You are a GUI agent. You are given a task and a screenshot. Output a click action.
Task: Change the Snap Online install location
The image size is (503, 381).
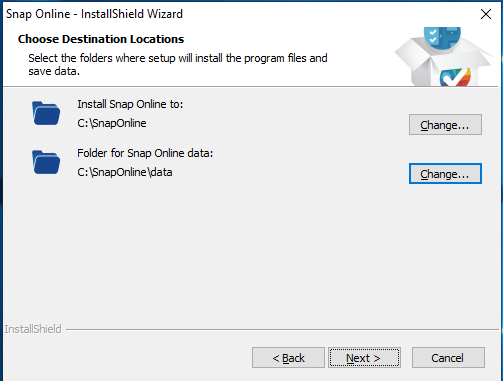[445, 125]
